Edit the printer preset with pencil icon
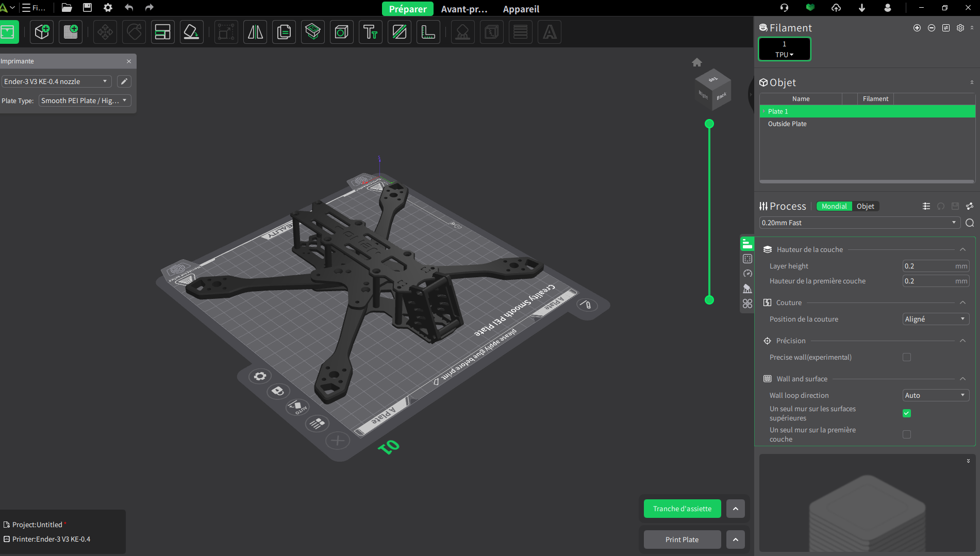The height and width of the screenshot is (556, 980). [x=124, y=81]
